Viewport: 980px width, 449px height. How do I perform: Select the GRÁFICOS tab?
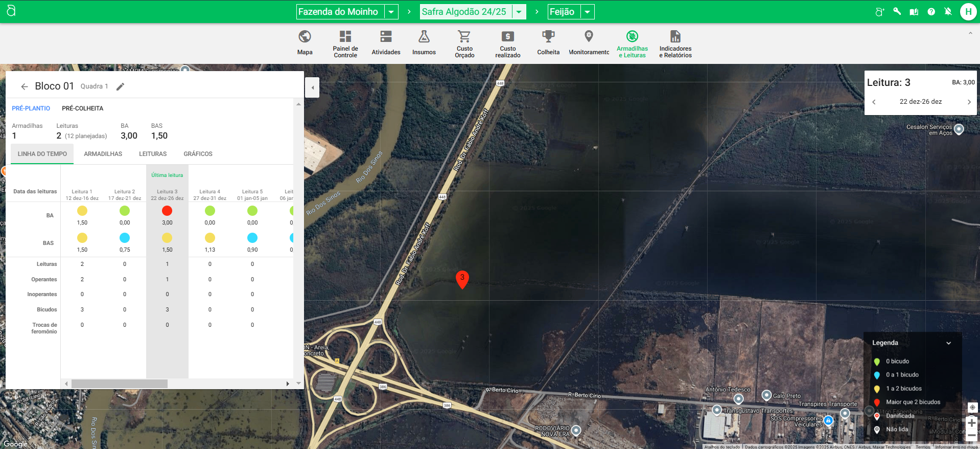click(x=198, y=154)
